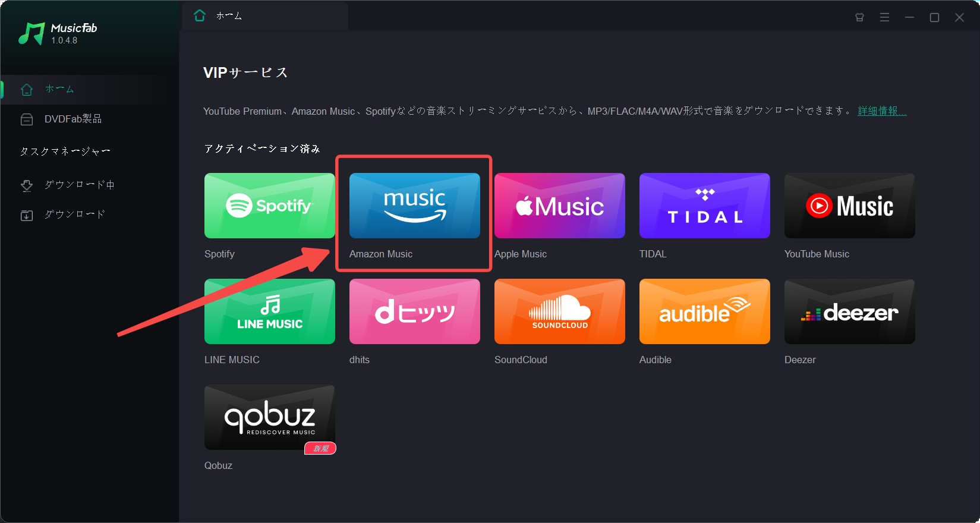Click the home icon in sidebar

[x=27, y=90]
